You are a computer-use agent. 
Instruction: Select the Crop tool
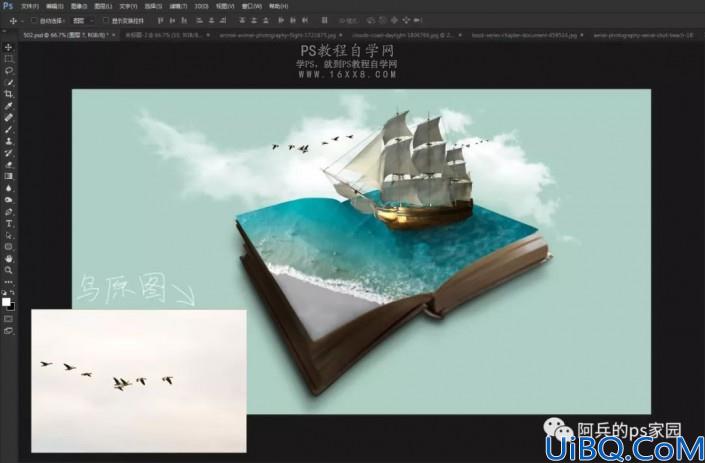(x=9, y=94)
